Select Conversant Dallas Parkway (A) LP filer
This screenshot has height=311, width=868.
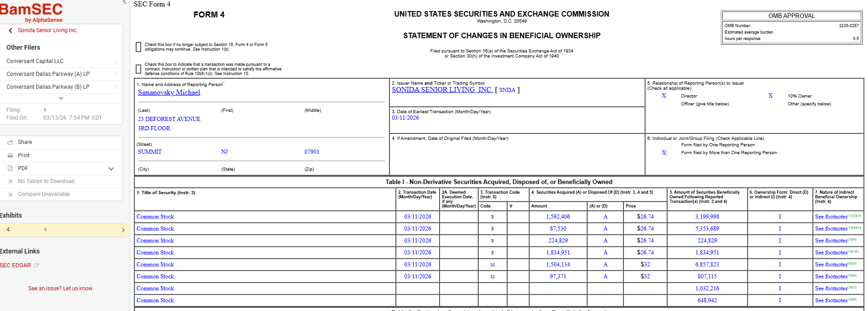[48, 74]
